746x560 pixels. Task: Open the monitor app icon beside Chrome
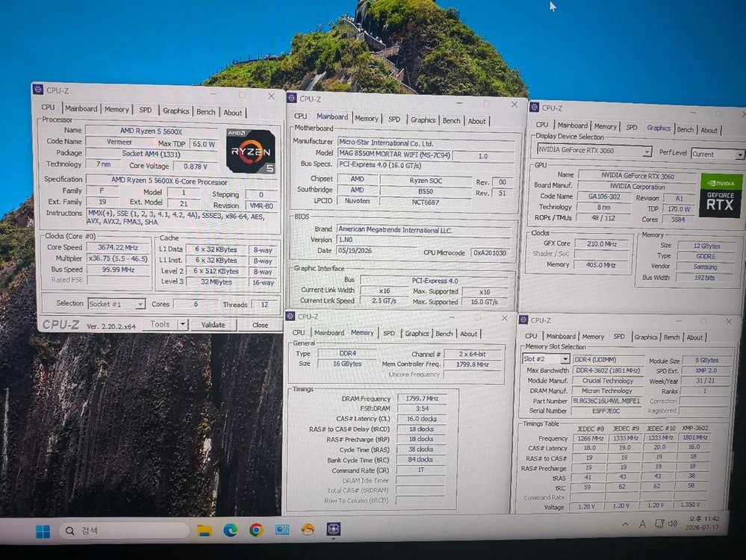pyautogui.click(x=282, y=529)
